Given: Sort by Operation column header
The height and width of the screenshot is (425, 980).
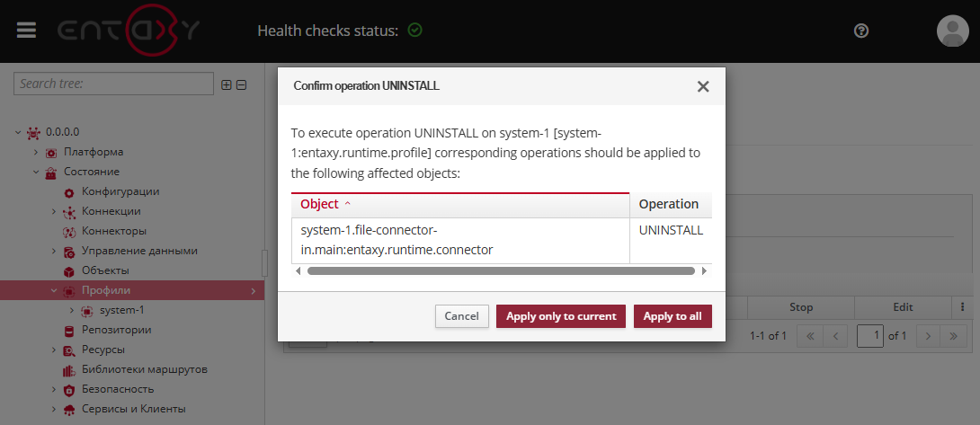Looking at the screenshot, I should [671, 204].
